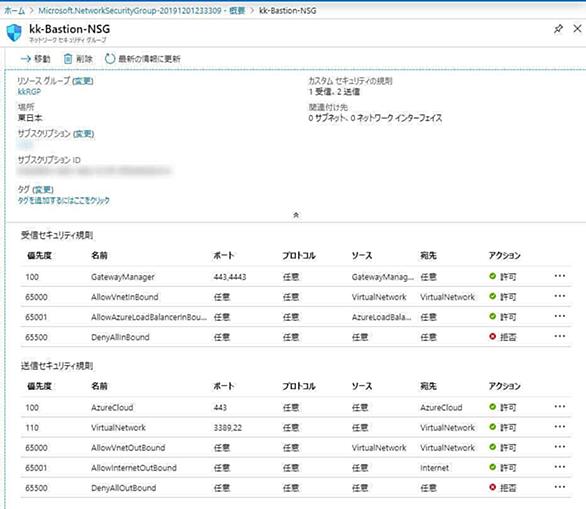Click the add-tags link タグを追加するにはここをクリック

[64, 200]
